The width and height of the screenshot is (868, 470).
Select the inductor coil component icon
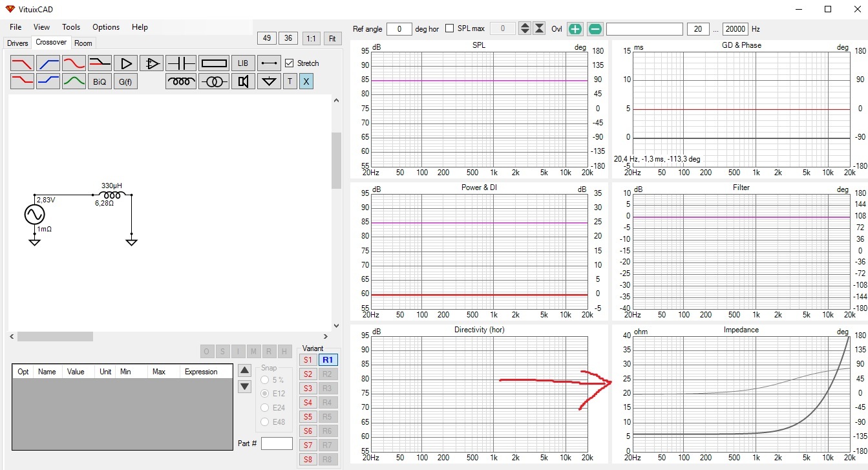[x=181, y=81]
